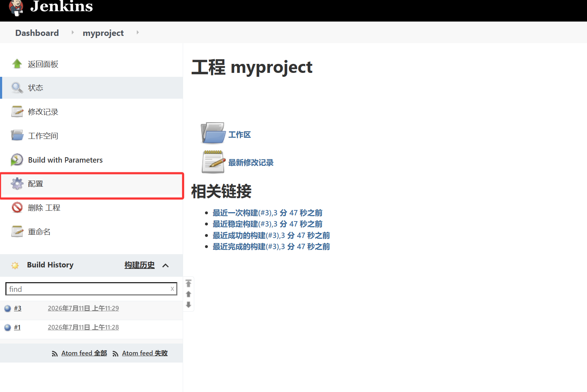
Task: Click the red prohibited icon for 删除 工程
Action: [x=17, y=207]
